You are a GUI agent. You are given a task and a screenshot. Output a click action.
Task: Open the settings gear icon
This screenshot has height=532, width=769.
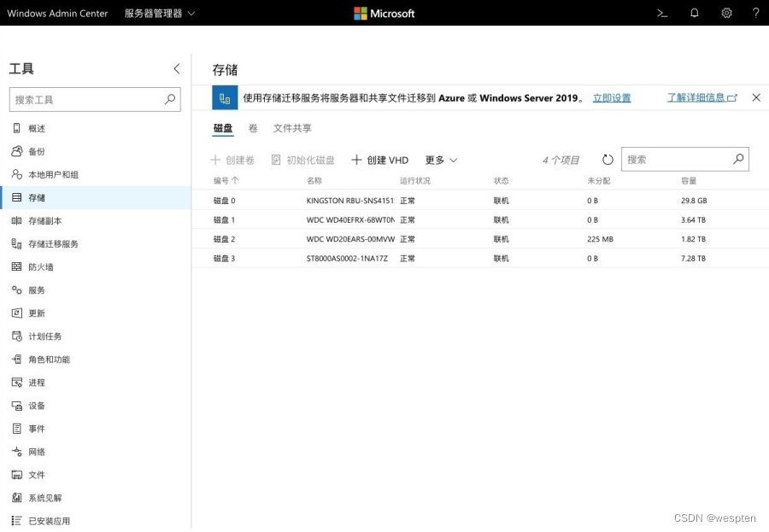click(x=726, y=13)
